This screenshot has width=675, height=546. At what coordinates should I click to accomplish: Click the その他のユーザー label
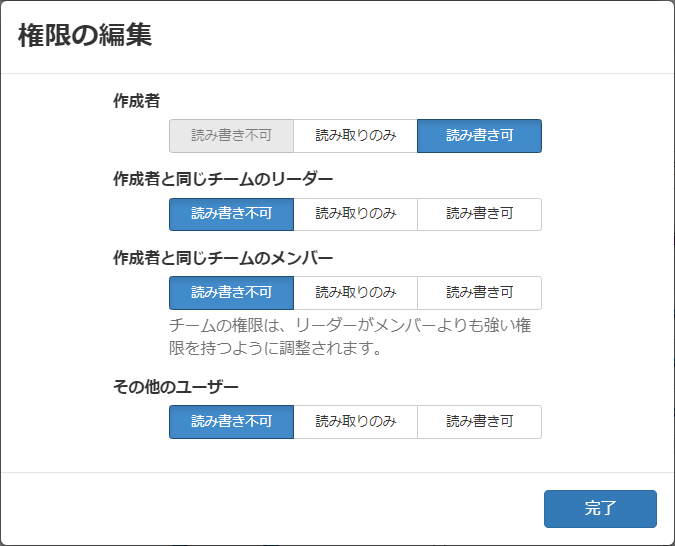click(x=176, y=387)
